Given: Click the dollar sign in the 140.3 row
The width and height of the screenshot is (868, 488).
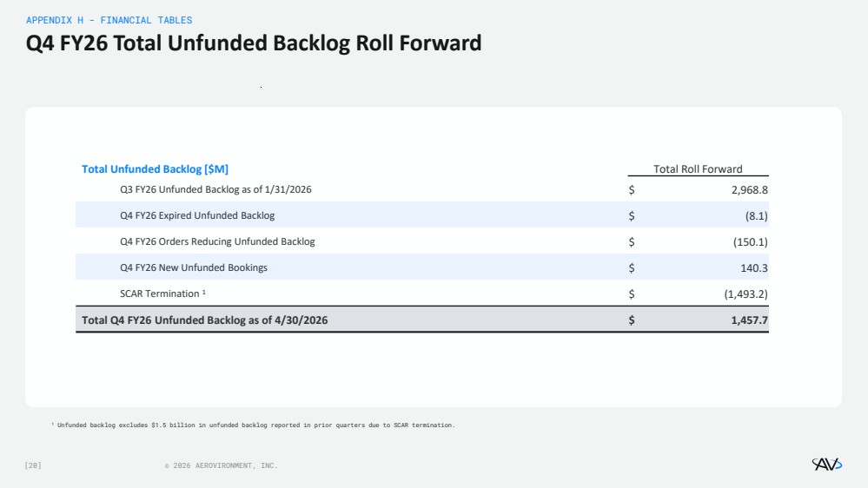Looking at the screenshot, I should coord(632,267).
